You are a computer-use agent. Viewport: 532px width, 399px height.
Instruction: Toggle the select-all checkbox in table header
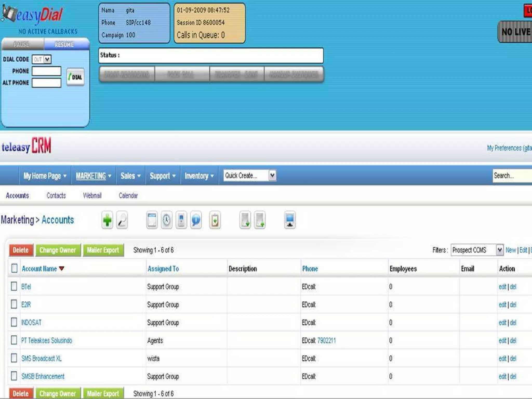(x=15, y=268)
